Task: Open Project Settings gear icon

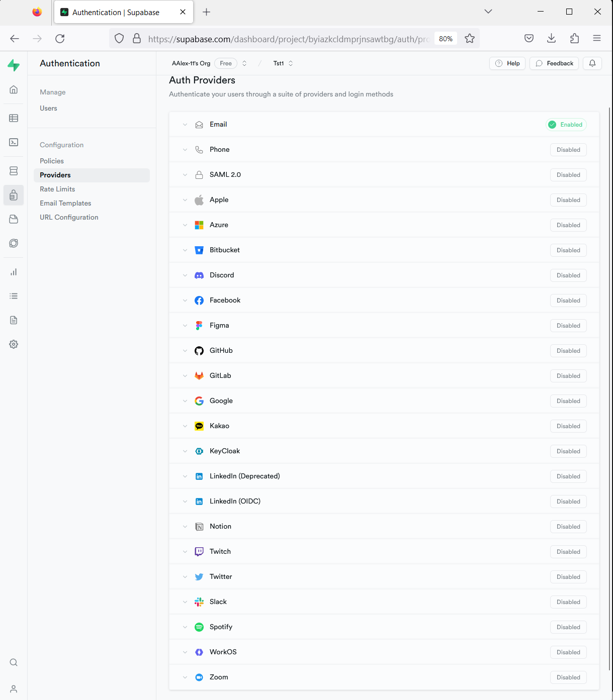Action: tap(14, 344)
